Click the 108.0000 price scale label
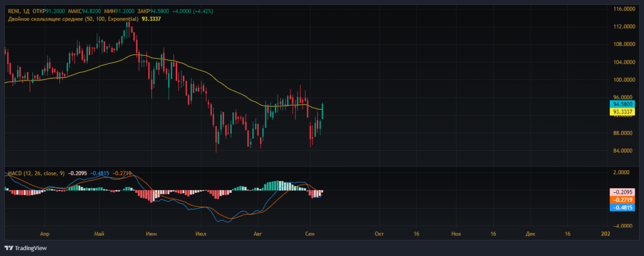 point(624,44)
